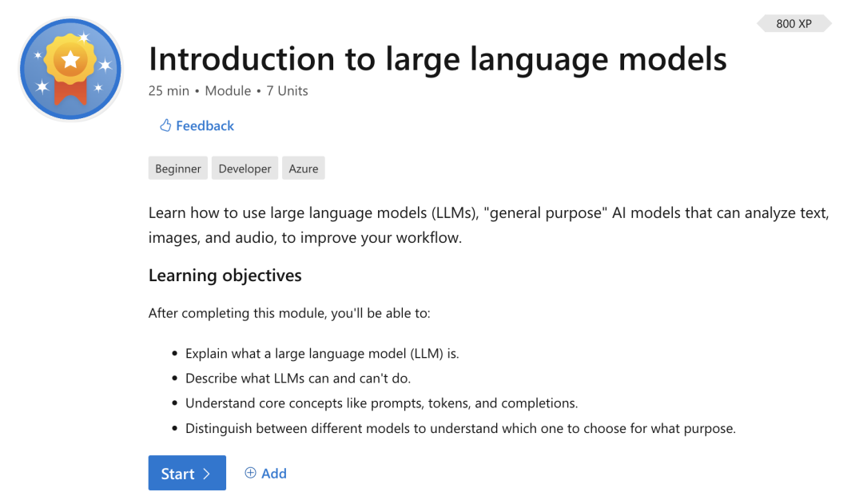Start the module with the Start button
The width and height of the screenshot is (863, 504).
[187, 473]
